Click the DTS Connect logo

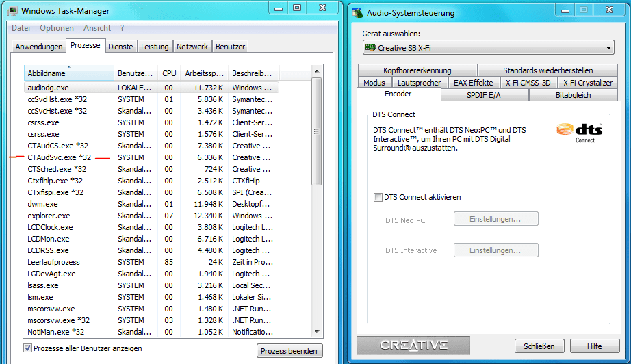580,133
